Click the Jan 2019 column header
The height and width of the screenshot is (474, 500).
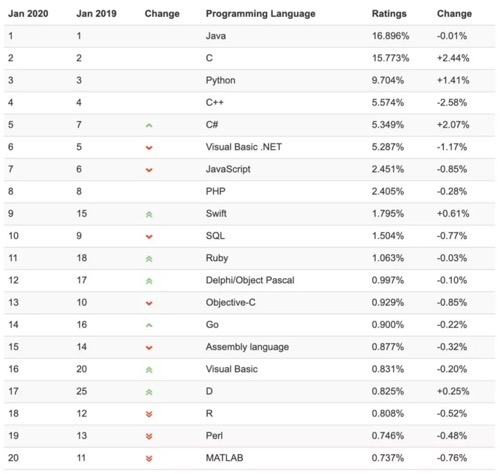click(96, 14)
